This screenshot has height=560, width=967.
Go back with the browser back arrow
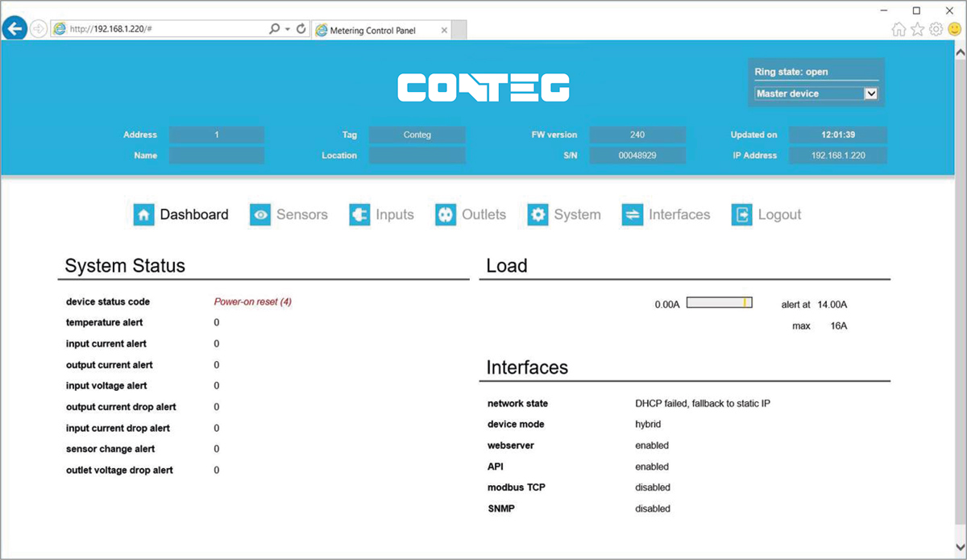[15, 28]
